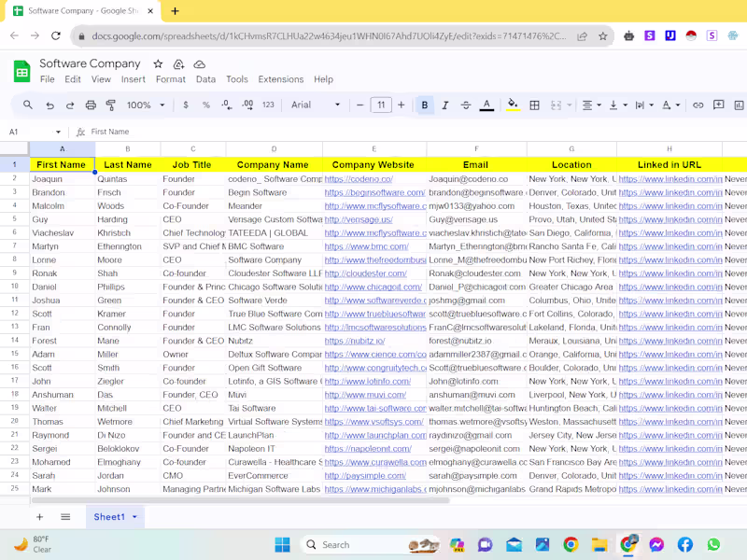Open the View menu
The width and height of the screenshot is (747, 560).
point(101,79)
